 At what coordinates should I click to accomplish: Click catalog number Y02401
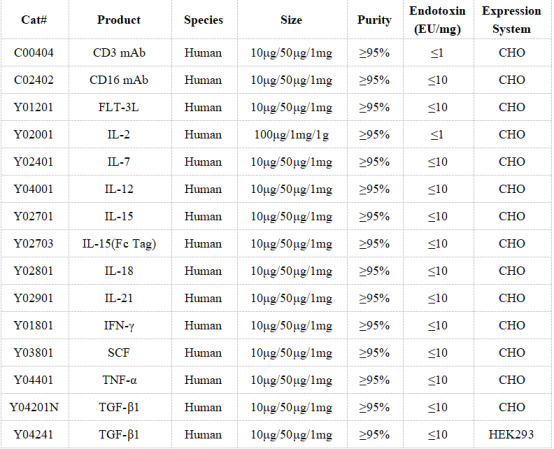pos(34,162)
